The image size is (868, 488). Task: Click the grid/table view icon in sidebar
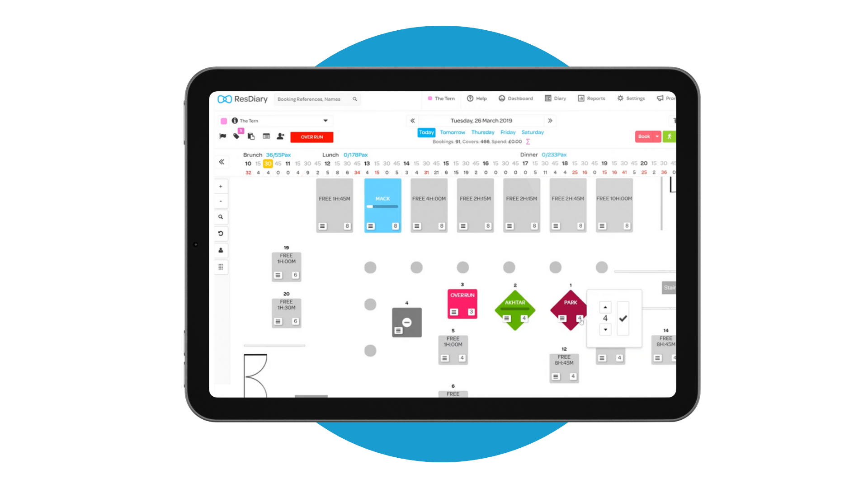tap(221, 267)
